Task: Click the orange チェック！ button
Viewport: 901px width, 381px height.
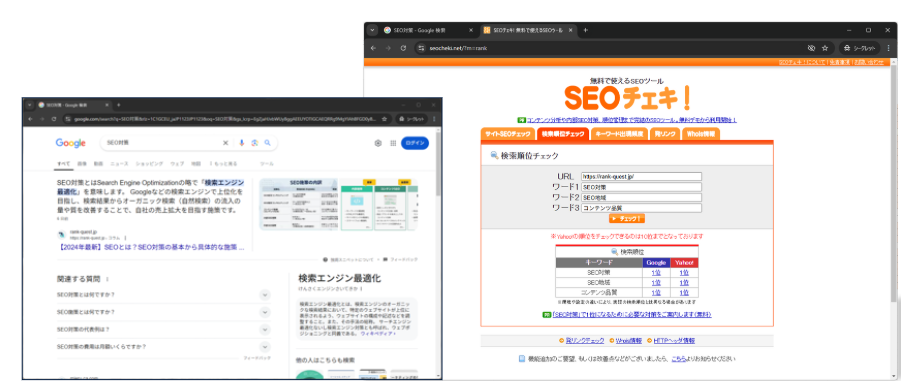Action: pyautogui.click(x=627, y=218)
